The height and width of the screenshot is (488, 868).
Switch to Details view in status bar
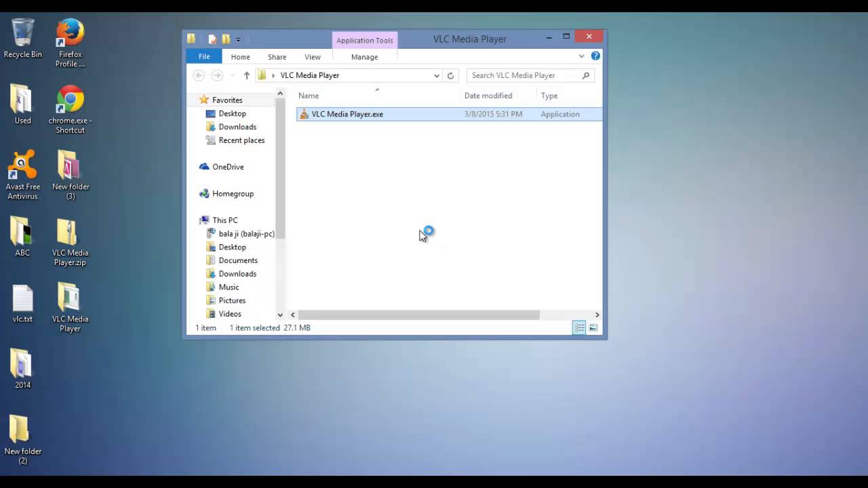tap(579, 327)
